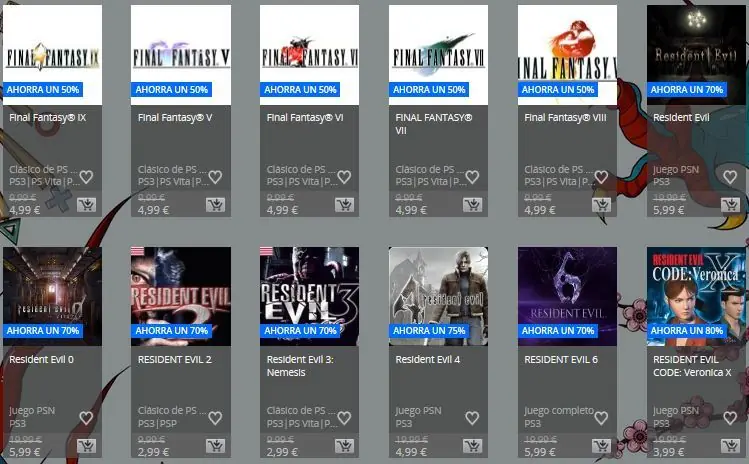The height and width of the screenshot is (464, 749).
Task: Click AHORRA UN 70% badge on RESIDENT EVIL 6
Action: [558, 331]
